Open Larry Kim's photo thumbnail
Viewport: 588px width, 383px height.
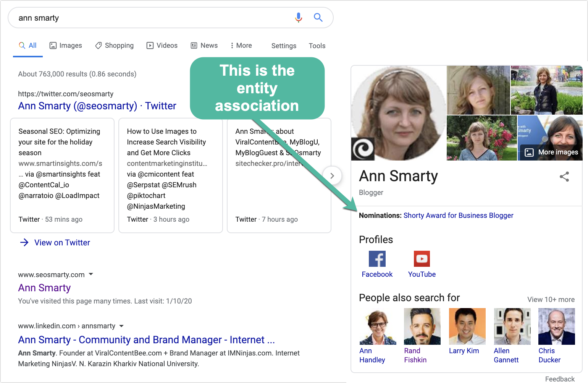pyautogui.click(x=467, y=326)
